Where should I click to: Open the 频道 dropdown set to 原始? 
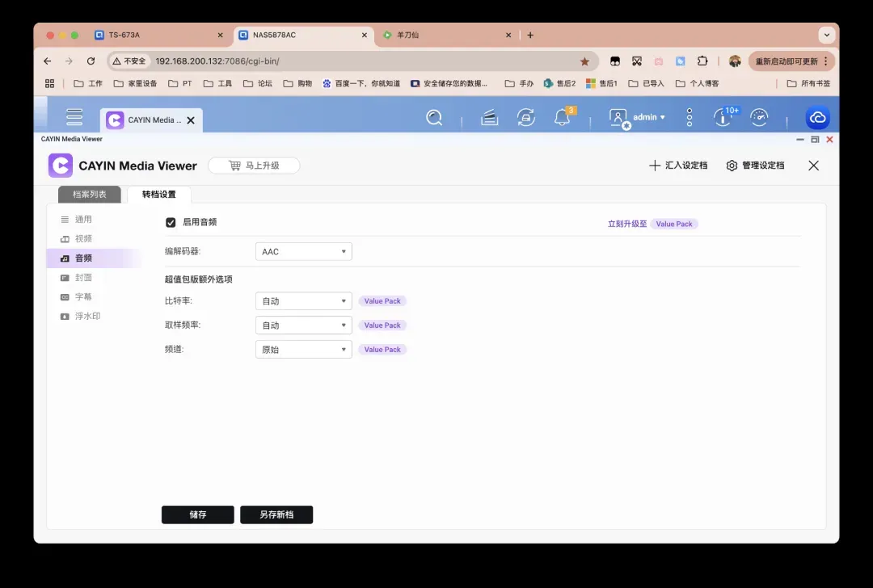click(303, 350)
